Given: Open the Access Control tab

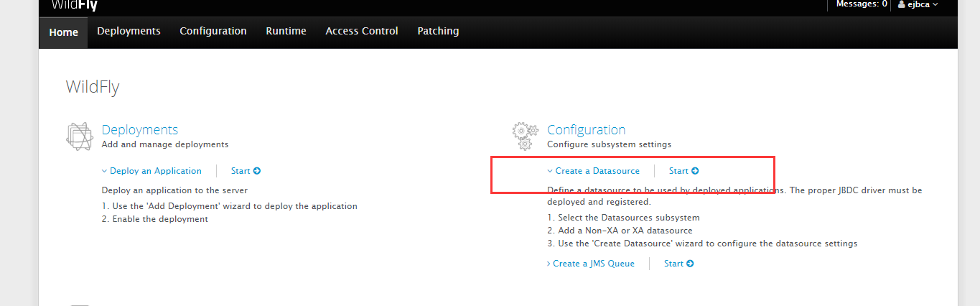Looking at the screenshot, I should (362, 31).
